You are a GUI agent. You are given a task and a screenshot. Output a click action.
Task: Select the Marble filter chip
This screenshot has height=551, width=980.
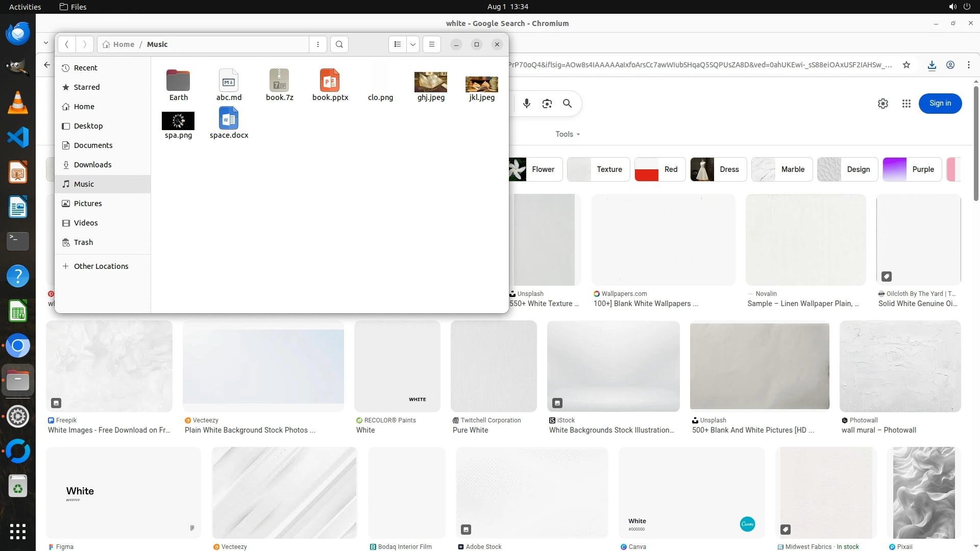781,169
